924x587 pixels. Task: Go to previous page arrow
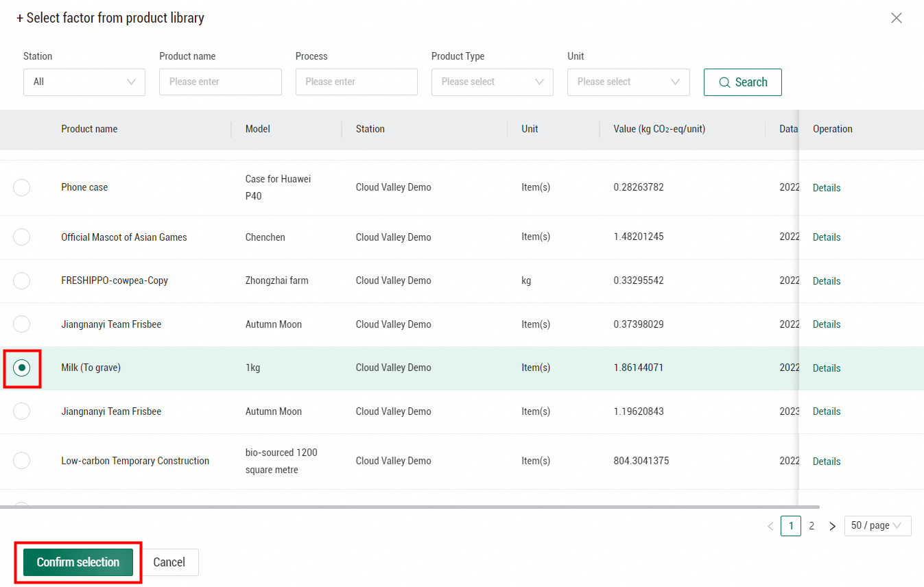(770, 526)
